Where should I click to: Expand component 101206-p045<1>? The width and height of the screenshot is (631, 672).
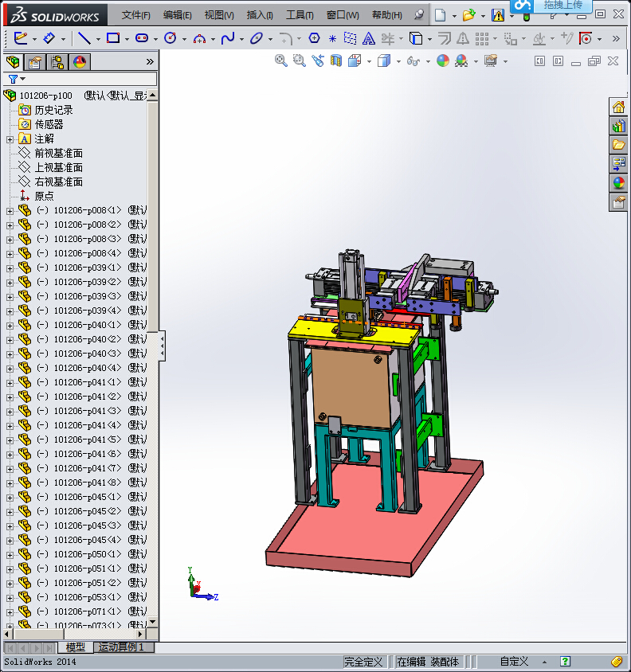click(10, 498)
